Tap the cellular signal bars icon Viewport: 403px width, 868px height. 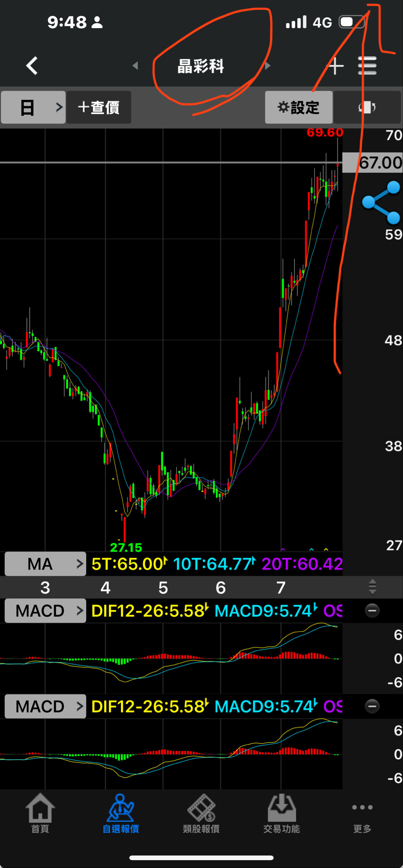[296, 22]
